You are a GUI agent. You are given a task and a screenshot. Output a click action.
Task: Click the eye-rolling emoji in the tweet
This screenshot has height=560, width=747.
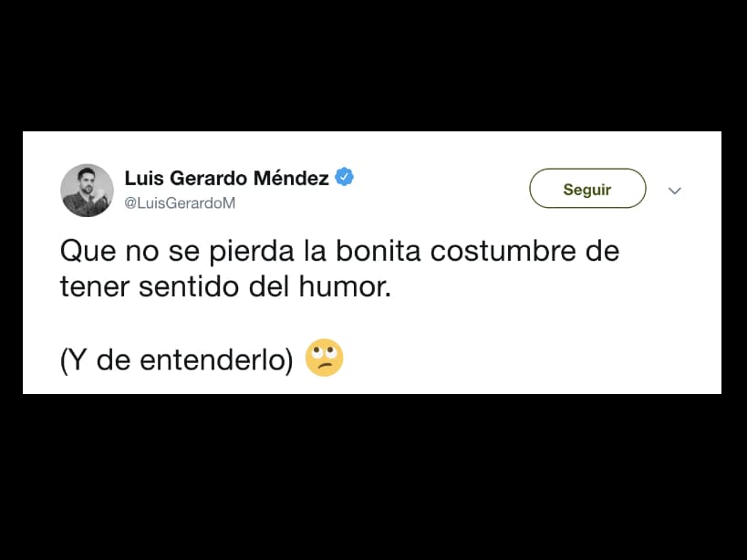324,358
